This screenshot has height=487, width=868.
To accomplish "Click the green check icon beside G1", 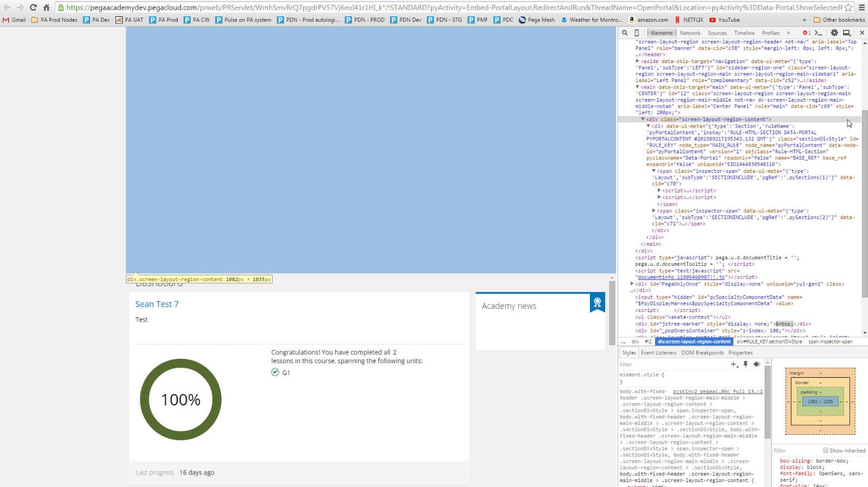I will 275,372.
